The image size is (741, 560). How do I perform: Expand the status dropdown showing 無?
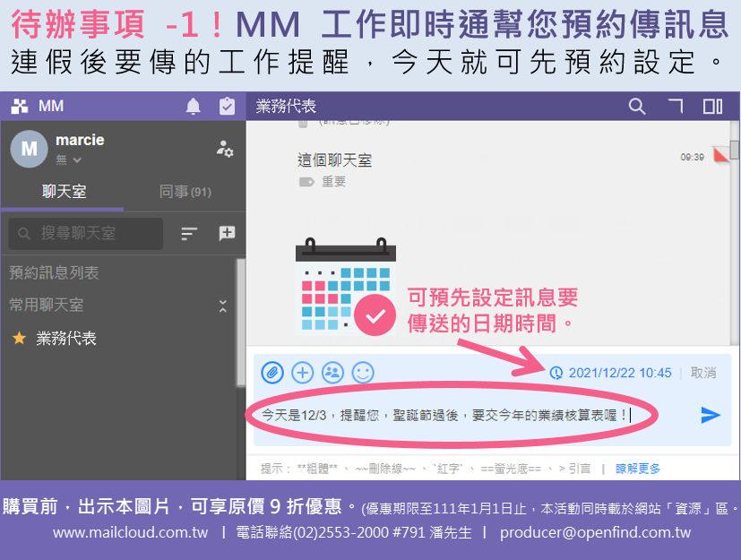(68, 160)
